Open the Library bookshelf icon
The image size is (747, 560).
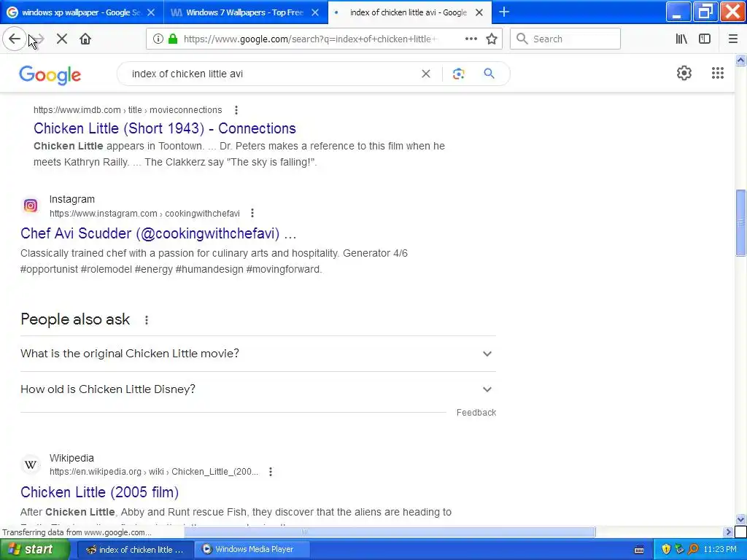coord(681,39)
